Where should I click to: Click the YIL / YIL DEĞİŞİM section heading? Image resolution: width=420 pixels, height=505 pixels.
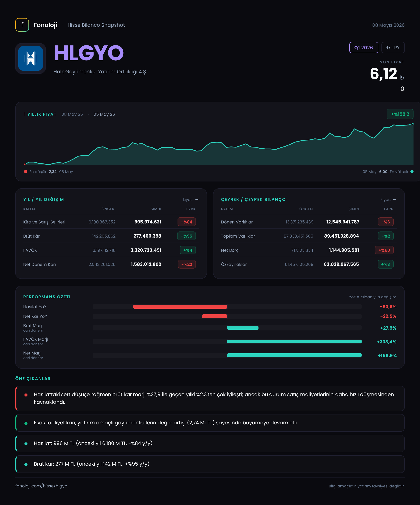[44, 200]
